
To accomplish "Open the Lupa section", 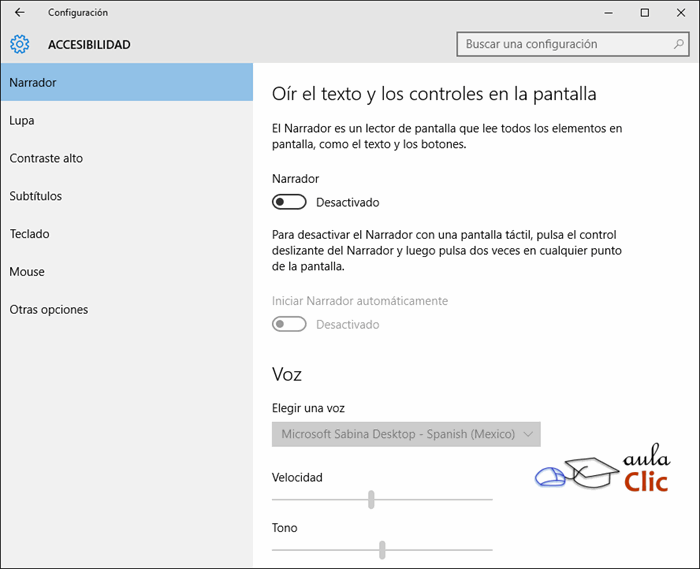I will tap(22, 120).
